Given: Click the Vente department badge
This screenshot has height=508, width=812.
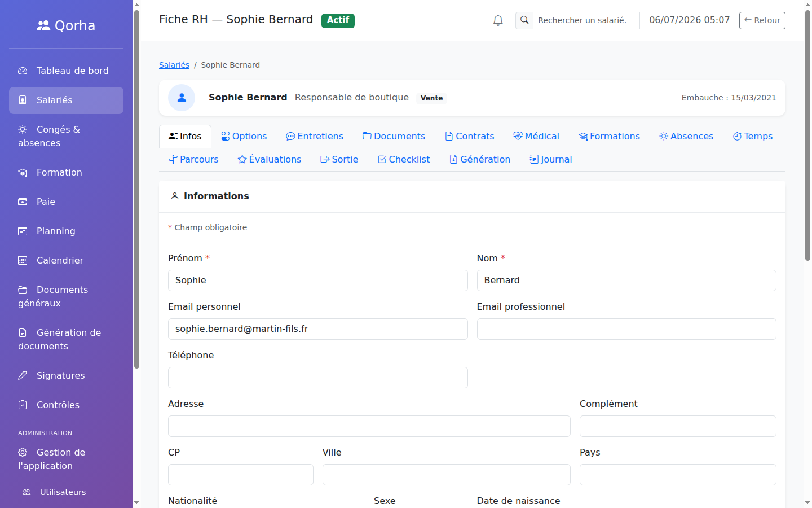Looking at the screenshot, I should click(431, 98).
